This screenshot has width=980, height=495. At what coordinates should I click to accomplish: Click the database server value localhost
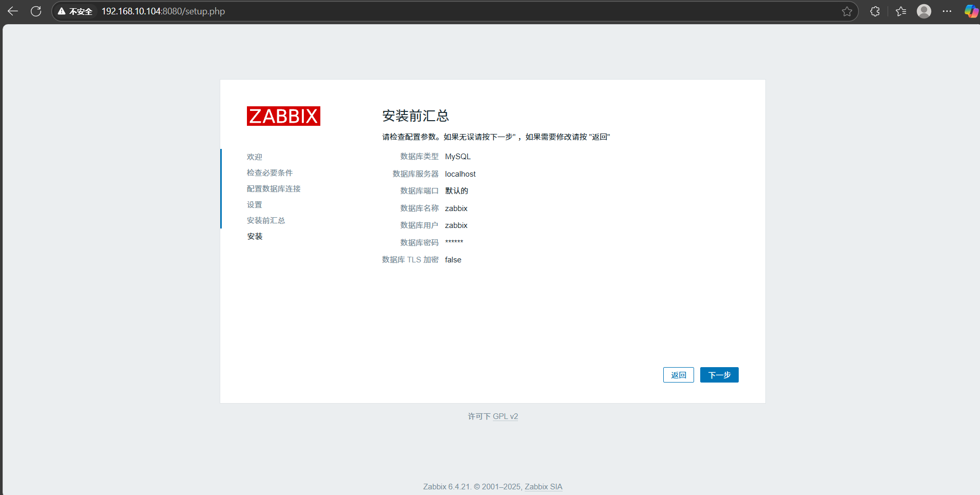click(460, 174)
